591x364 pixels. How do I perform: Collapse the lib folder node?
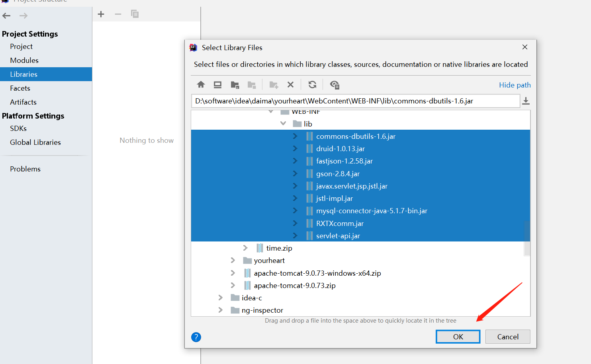[283, 124]
